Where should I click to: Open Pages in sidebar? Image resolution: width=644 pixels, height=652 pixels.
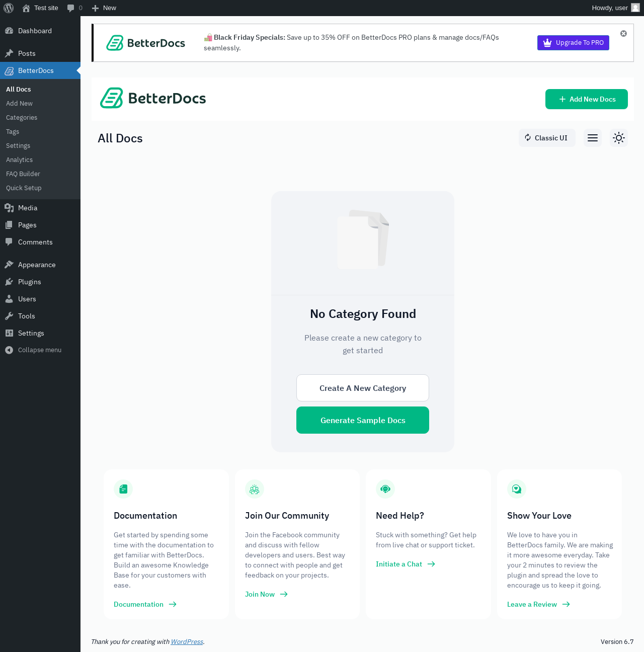coord(40,225)
